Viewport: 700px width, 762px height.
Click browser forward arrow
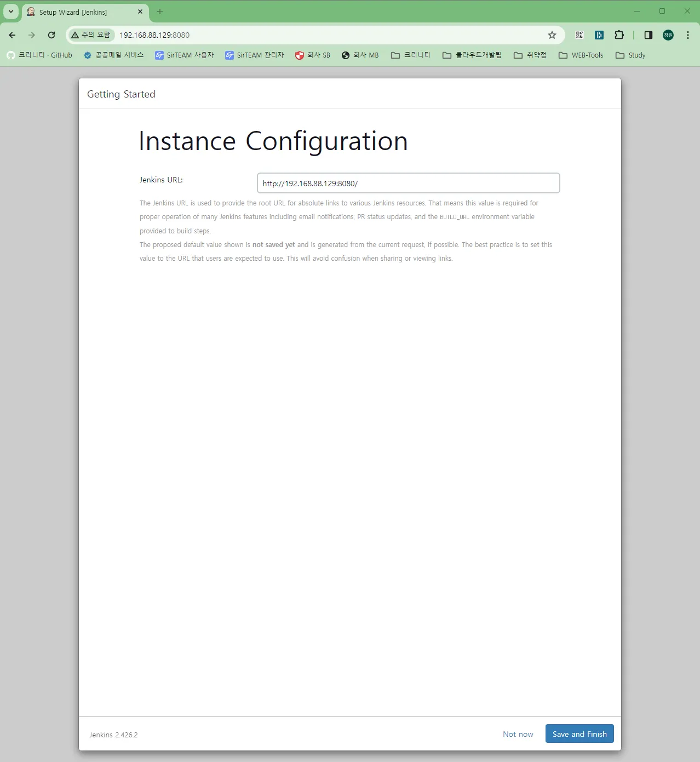click(32, 35)
